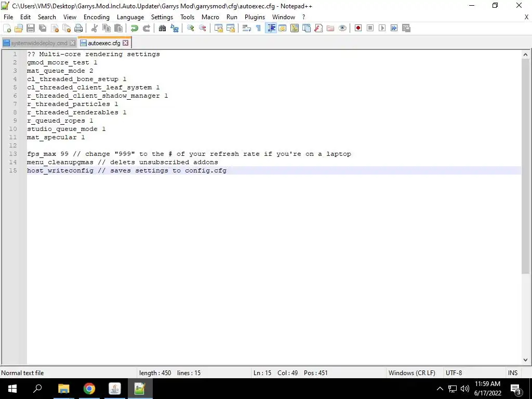Click the vertical scrollbar down arrow
This screenshot has width=532, height=399.
pyautogui.click(x=525, y=360)
